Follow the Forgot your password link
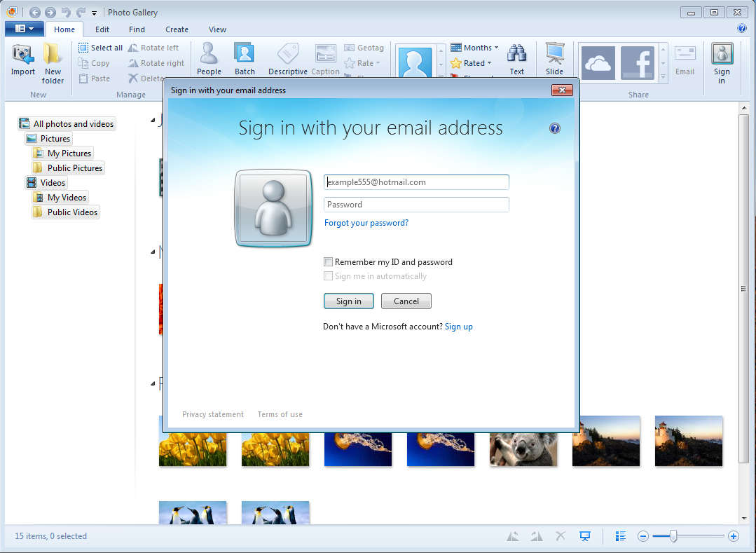 366,223
